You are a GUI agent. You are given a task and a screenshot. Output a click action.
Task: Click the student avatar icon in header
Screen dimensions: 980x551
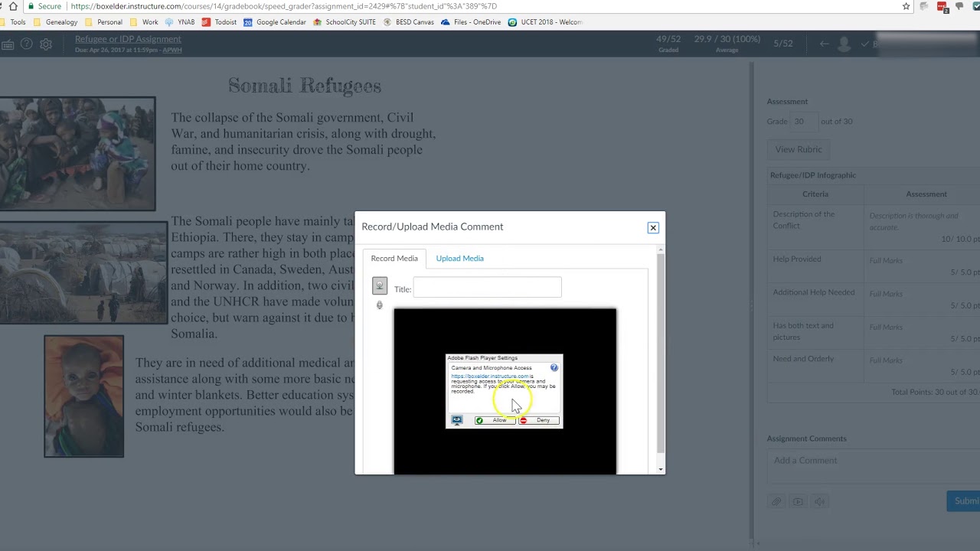tap(844, 44)
